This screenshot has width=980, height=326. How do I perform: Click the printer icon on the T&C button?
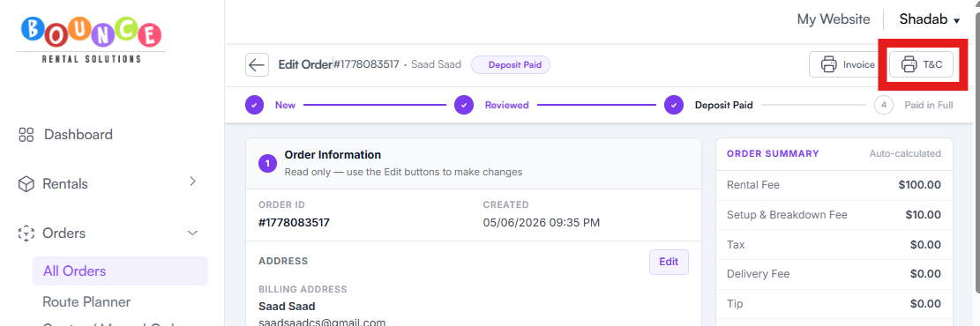909,64
